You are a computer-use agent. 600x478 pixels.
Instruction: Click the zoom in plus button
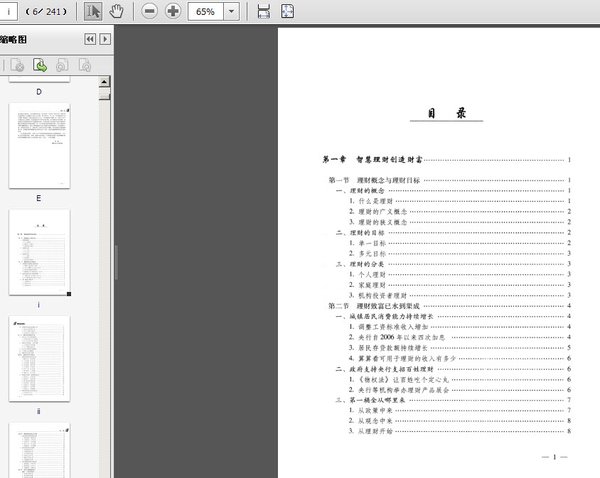coord(173,11)
